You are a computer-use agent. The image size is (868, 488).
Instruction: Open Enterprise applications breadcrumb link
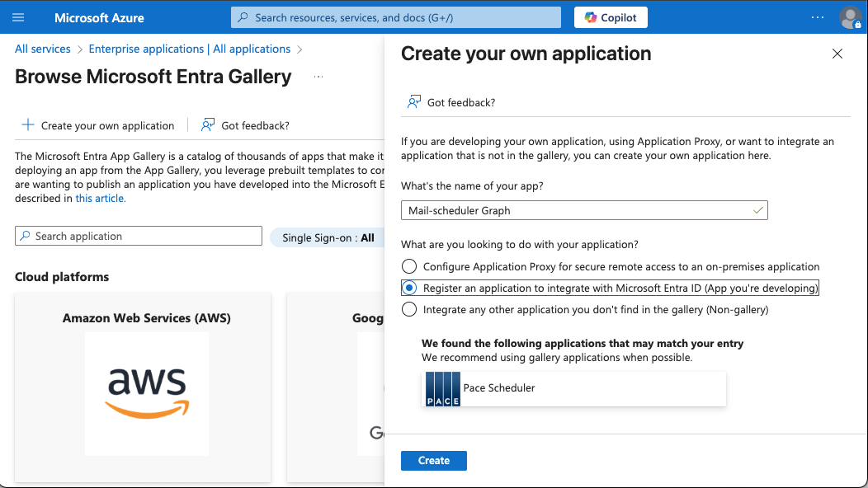click(189, 49)
